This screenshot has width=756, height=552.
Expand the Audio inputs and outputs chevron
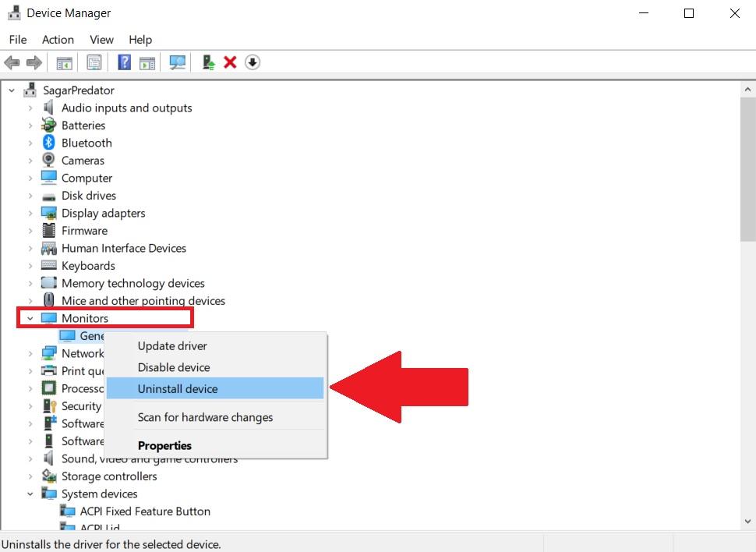[x=30, y=108]
